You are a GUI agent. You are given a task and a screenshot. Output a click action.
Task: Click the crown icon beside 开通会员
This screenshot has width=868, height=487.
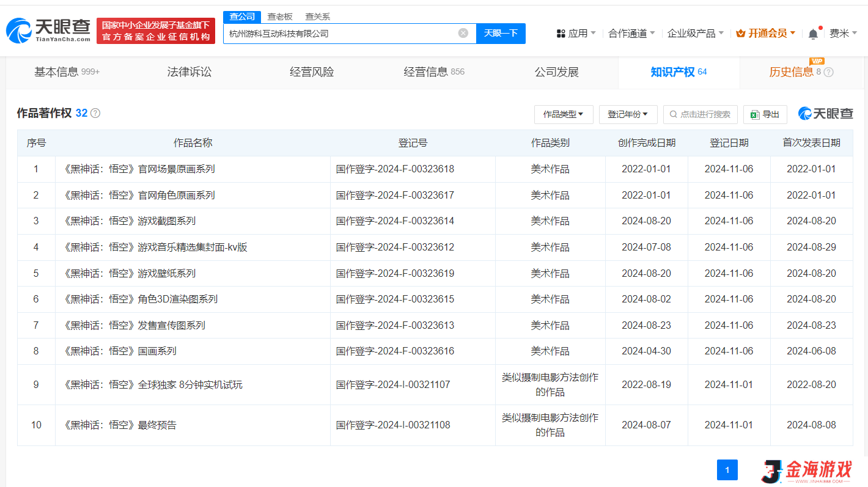click(741, 34)
